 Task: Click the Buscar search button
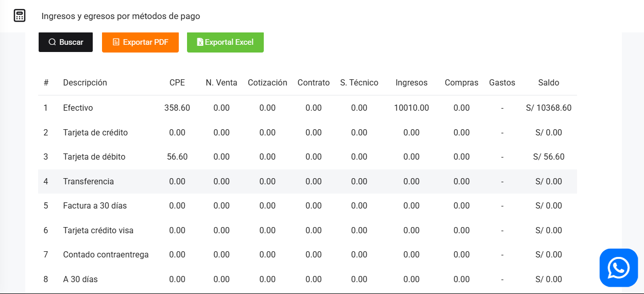click(65, 42)
